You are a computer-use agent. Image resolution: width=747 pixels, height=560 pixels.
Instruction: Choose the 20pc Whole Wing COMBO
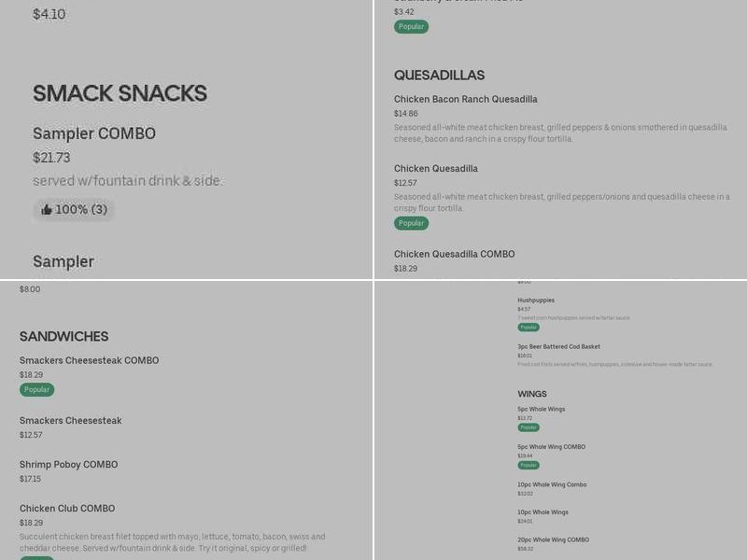(x=553, y=539)
